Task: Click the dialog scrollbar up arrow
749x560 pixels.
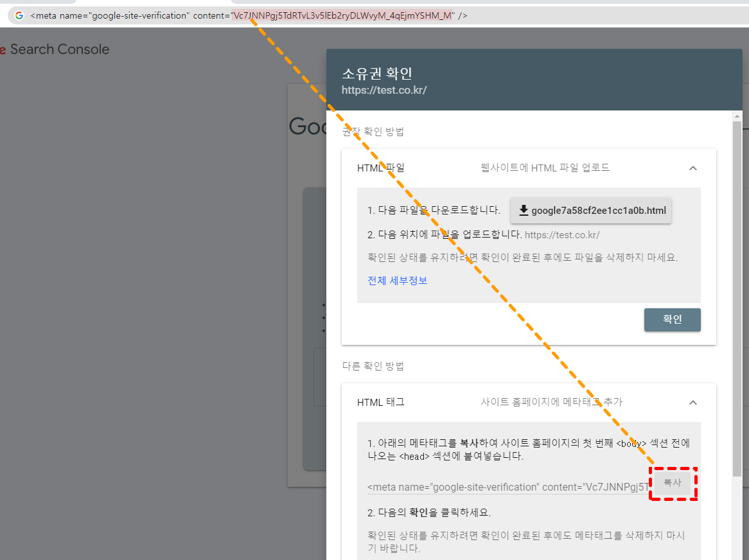Action: 737,116
